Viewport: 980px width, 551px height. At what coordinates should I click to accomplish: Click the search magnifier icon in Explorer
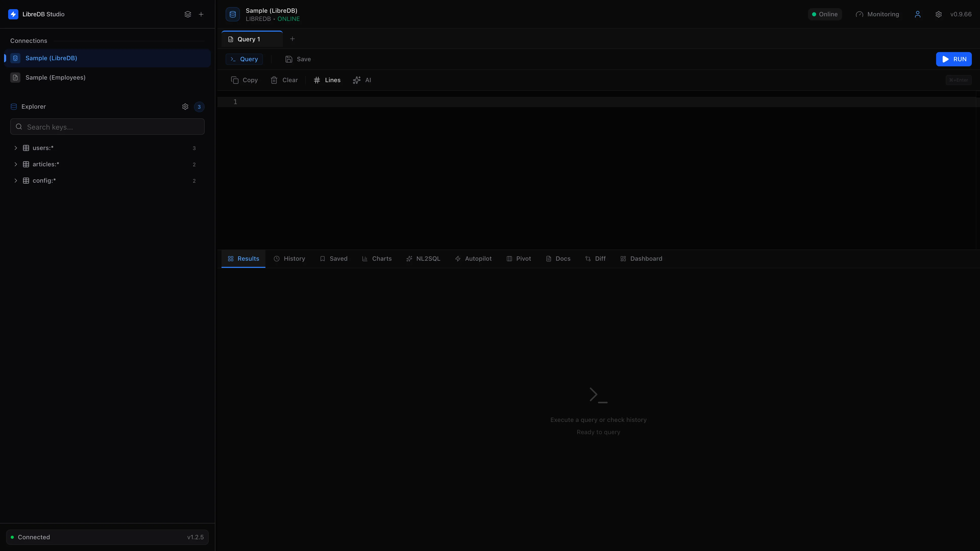click(19, 127)
